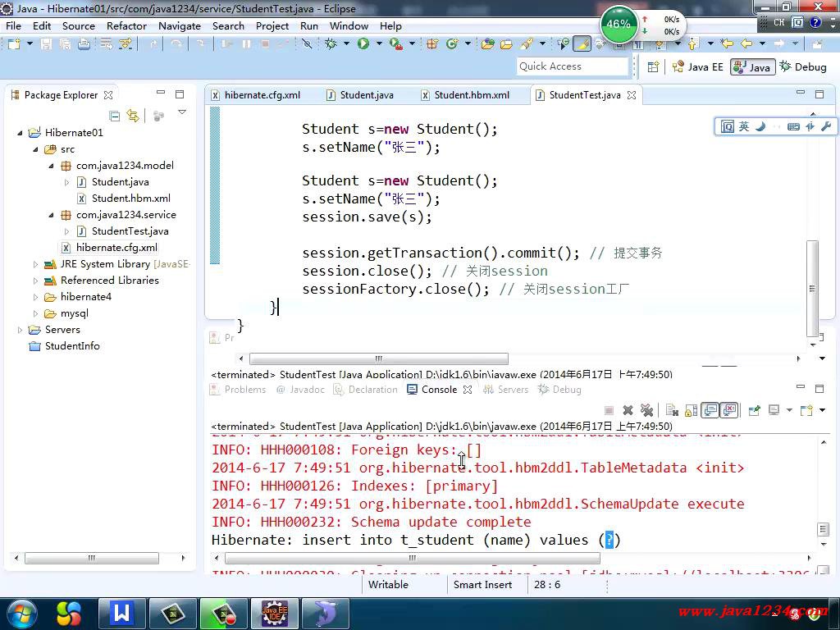840x630 pixels.
Task: Click the Quick Access search field
Action: (x=572, y=66)
